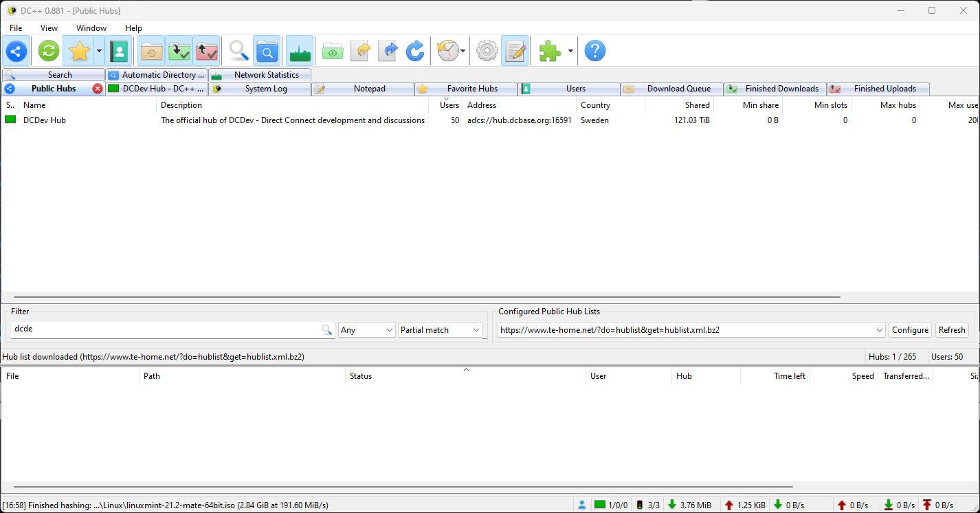Open the Users address book toolbar icon

119,51
